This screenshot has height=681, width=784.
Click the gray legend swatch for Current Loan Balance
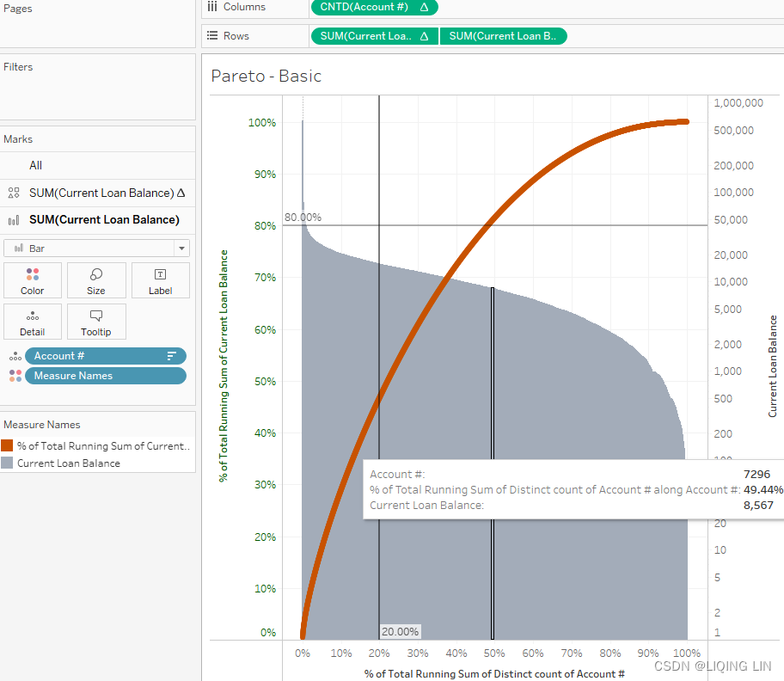(7, 463)
